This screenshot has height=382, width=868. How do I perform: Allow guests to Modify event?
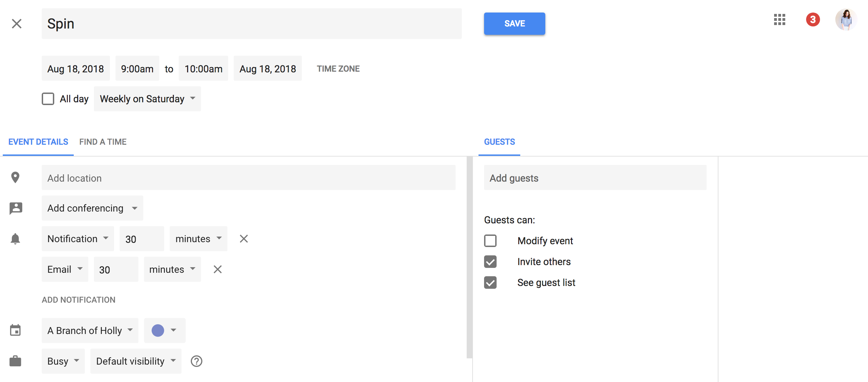click(490, 241)
